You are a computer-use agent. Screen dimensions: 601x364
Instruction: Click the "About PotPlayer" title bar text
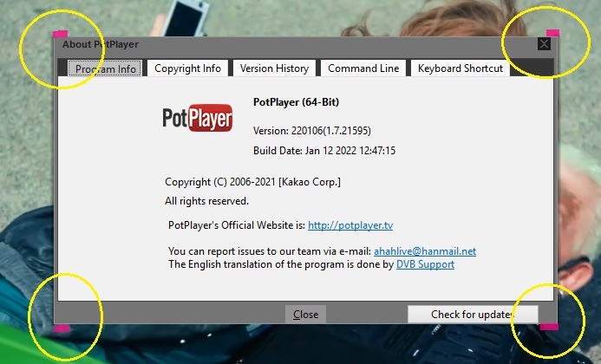(x=101, y=44)
